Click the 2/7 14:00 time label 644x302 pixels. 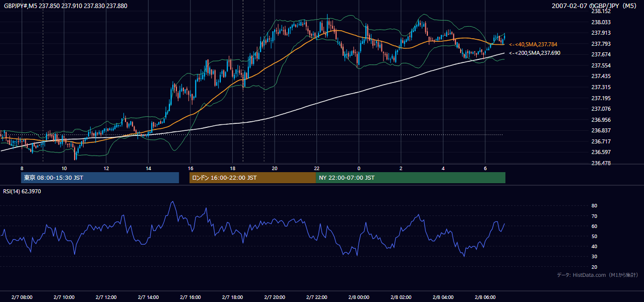(x=148, y=297)
